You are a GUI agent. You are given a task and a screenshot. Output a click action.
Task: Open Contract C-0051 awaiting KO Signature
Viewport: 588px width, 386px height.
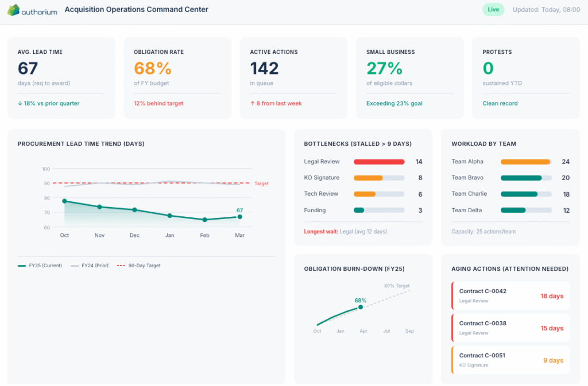point(510,360)
